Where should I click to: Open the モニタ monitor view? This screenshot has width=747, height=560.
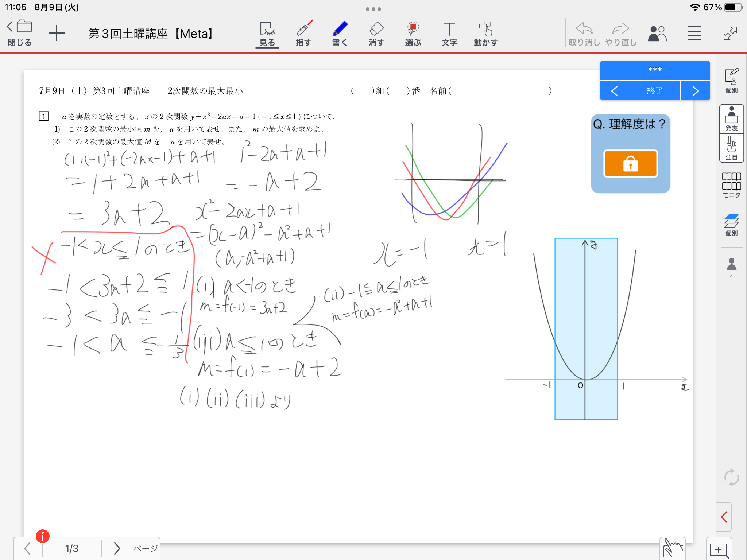(x=731, y=185)
